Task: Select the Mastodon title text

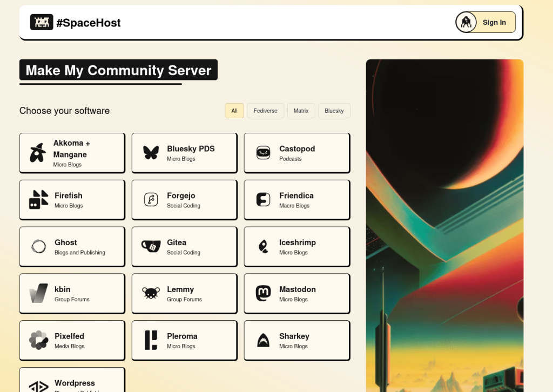Action: click(298, 289)
